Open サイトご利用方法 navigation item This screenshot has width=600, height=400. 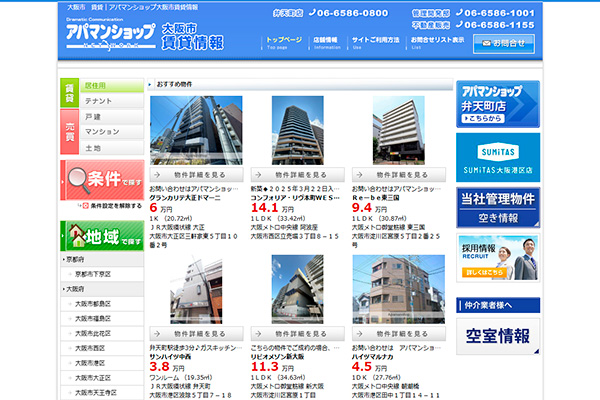pyautogui.click(x=375, y=42)
